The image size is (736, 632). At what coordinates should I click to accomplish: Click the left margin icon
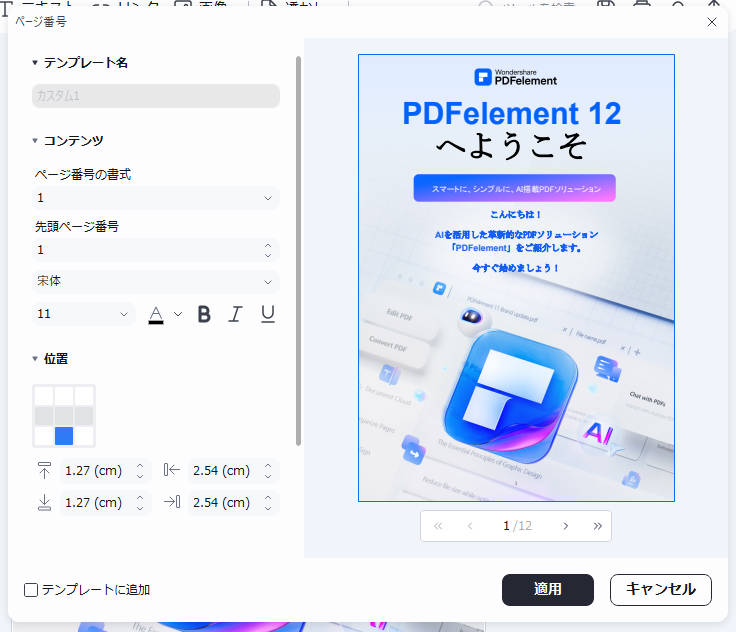coord(172,470)
